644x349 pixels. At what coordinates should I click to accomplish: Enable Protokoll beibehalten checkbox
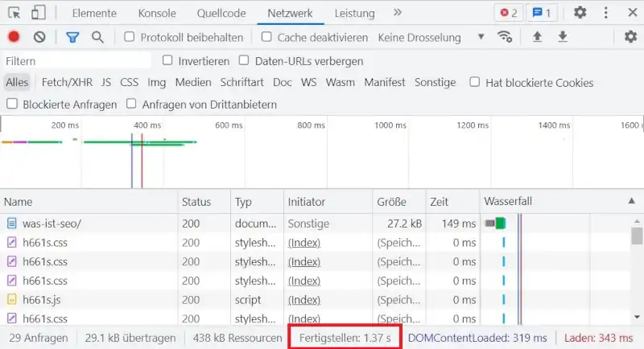click(130, 37)
